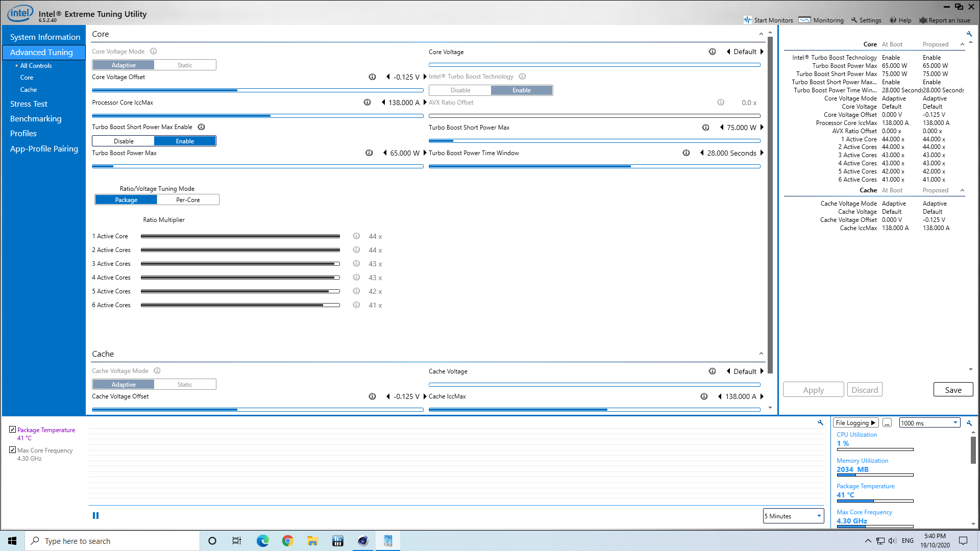Select All Controls under Advanced Tuning
The width and height of the screenshot is (980, 551).
pos(36,66)
